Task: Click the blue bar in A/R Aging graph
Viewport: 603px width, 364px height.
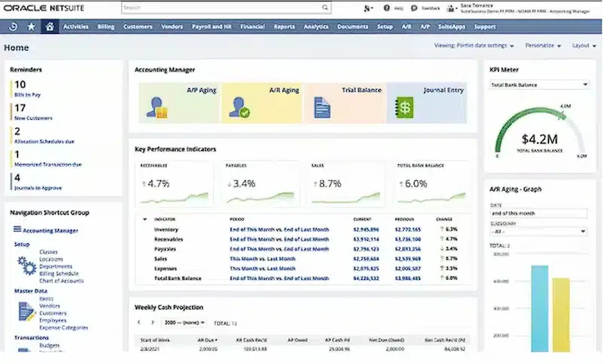Action: point(540,308)
